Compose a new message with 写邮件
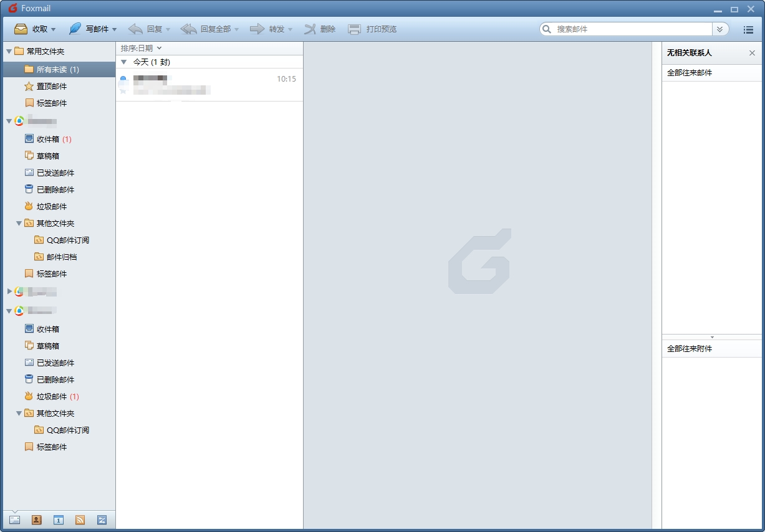Image resolution: width=765 pixels, height=532 pixels. click(88, 29)
